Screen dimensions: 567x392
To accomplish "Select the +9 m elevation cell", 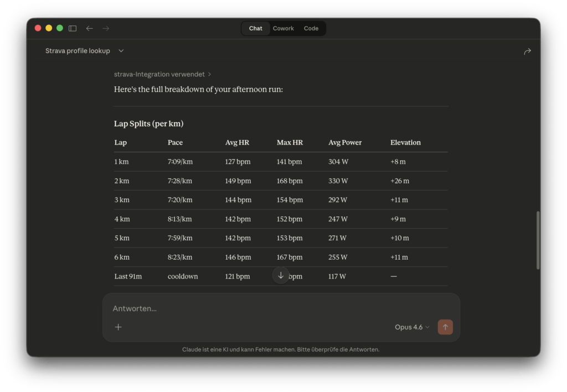I will coord(398,219).
